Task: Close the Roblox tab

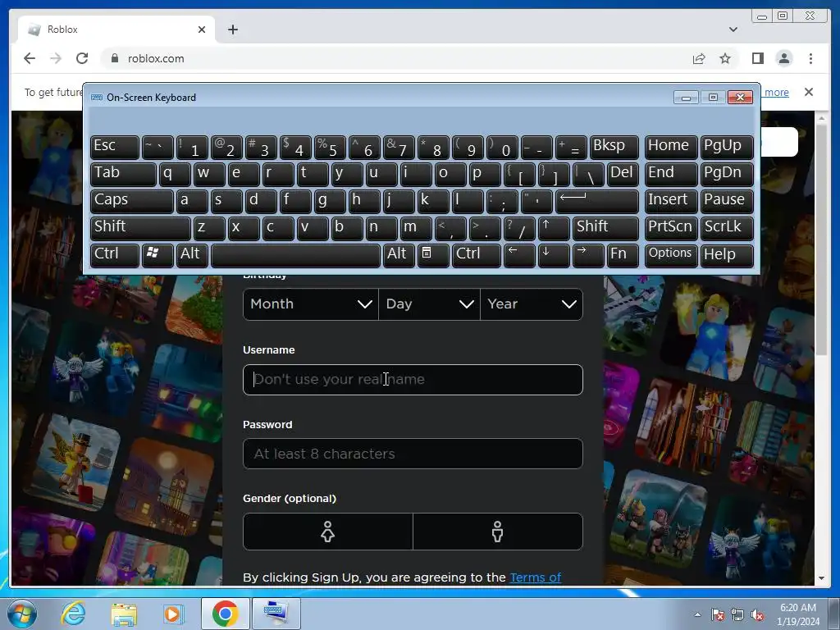Action: pos(202,30)
